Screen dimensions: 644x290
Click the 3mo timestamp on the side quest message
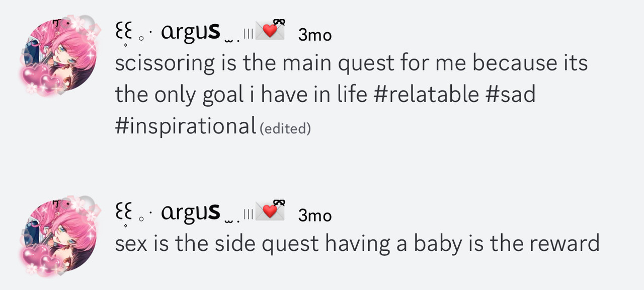tap(315, 215)
